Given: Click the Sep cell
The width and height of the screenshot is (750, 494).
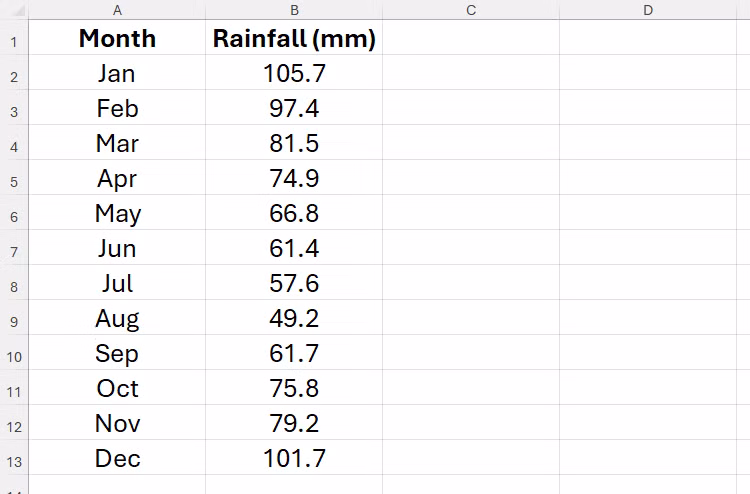Looking at the screenshot, I should click(x=118, y=354).
